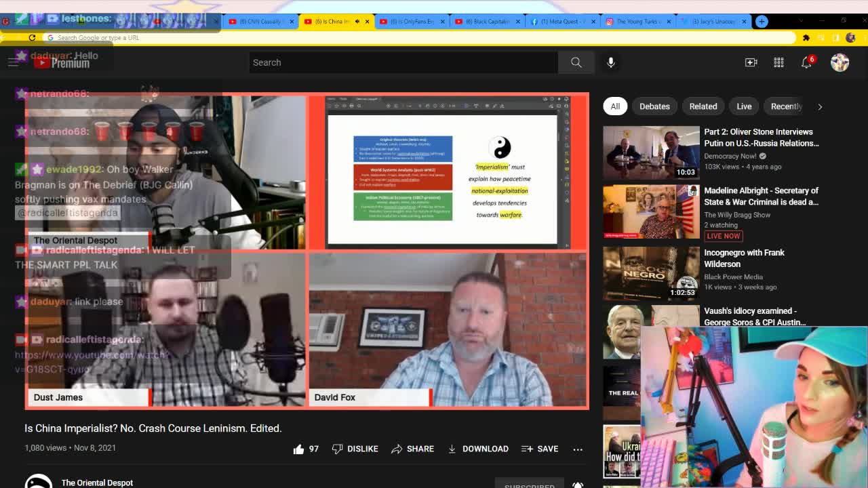This screenshot has width=868, height=488.
Task: Open The Oriental Despot channel name link
Action: coord(97,483)
